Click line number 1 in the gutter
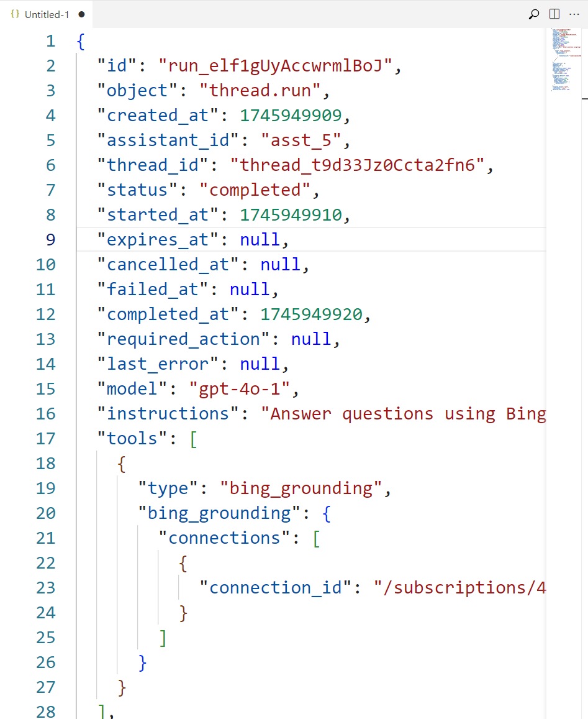This screenshot has width=588, height=719. click(50, 41)
